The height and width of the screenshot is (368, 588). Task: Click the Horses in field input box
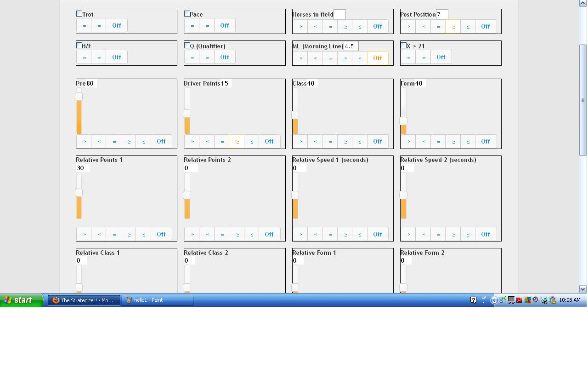pyautogui.click(x=339, y=14)
